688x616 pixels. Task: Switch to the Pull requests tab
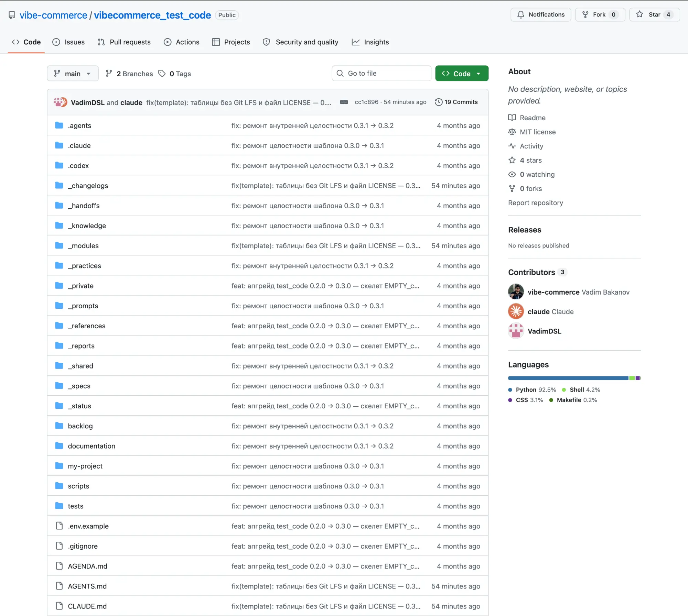pyautogui.click(x=124, y=42)
